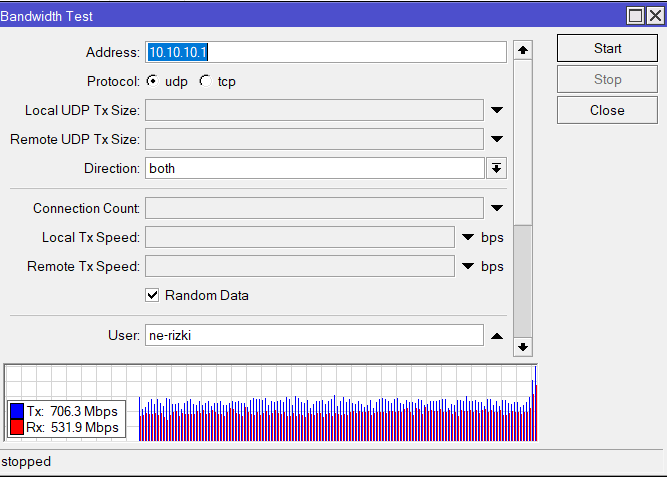Select the tcp protocol radio button

click(x=205, y=81)
